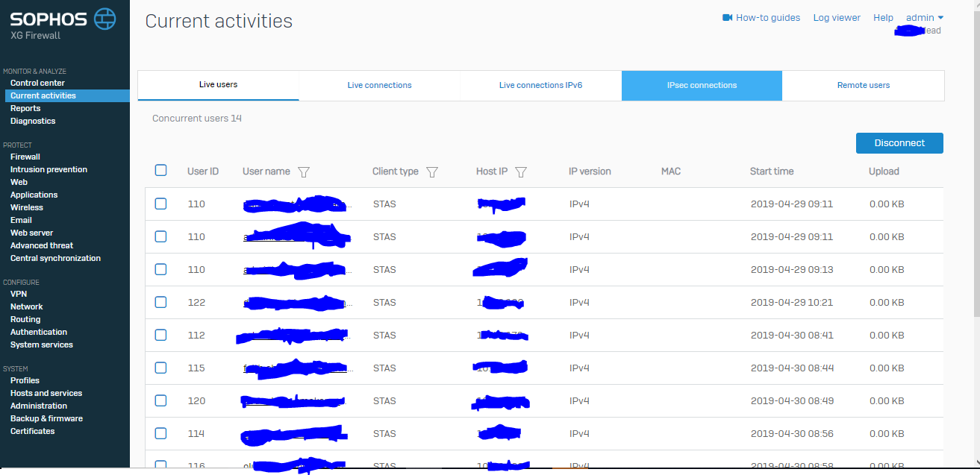
Task: Click the User name filter funnel icon
Action: tap(303, 172)
